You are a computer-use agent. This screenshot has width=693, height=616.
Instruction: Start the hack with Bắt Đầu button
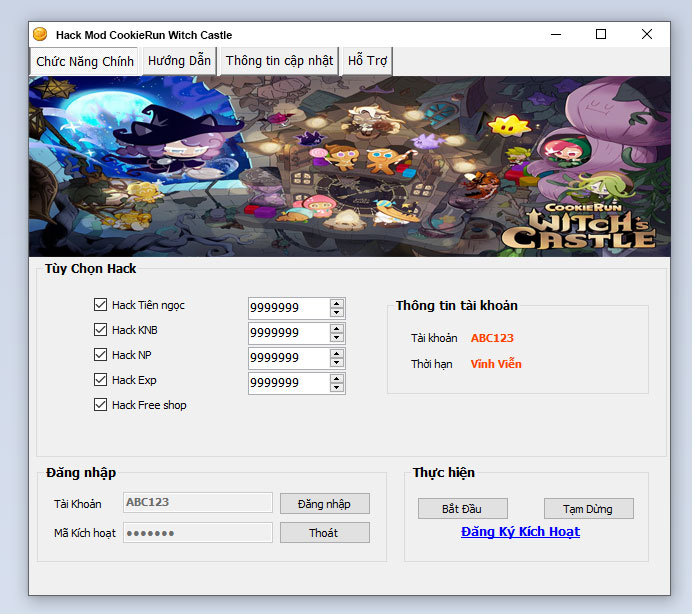[462, 509]
